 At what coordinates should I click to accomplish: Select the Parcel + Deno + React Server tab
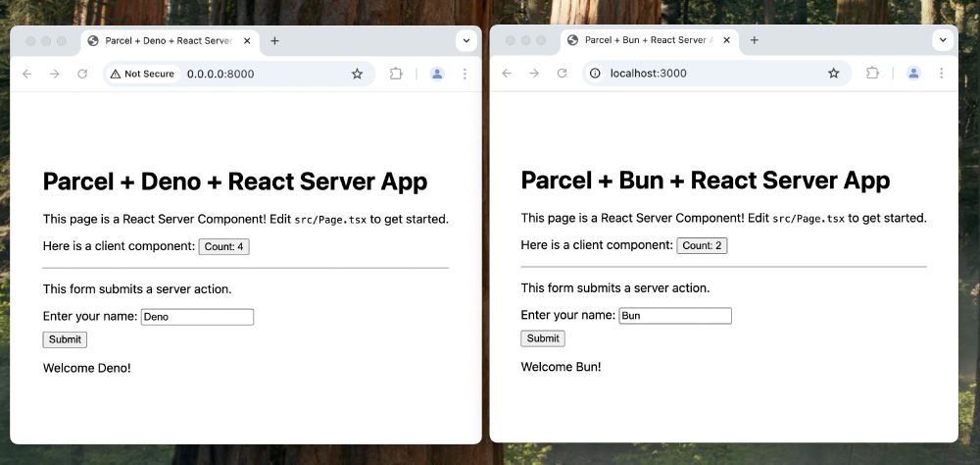170,40
